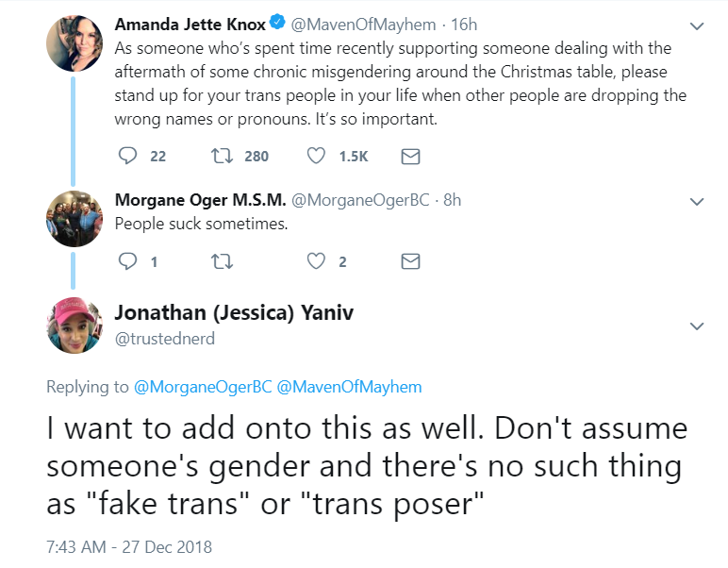This screenshot has width=728, height=568.
Task: Expand options menu on Amanda's tweet
Action: click(697, 26)
